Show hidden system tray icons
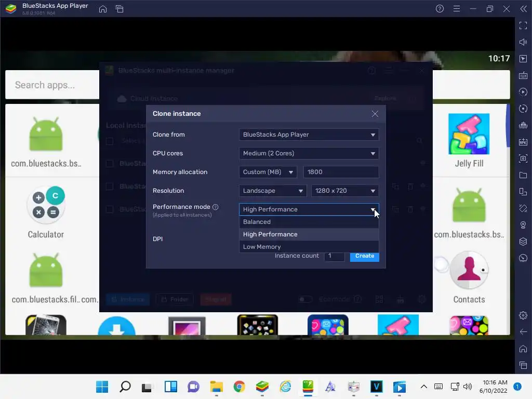This screenshot has height=399, width=532. coord(424,387)
